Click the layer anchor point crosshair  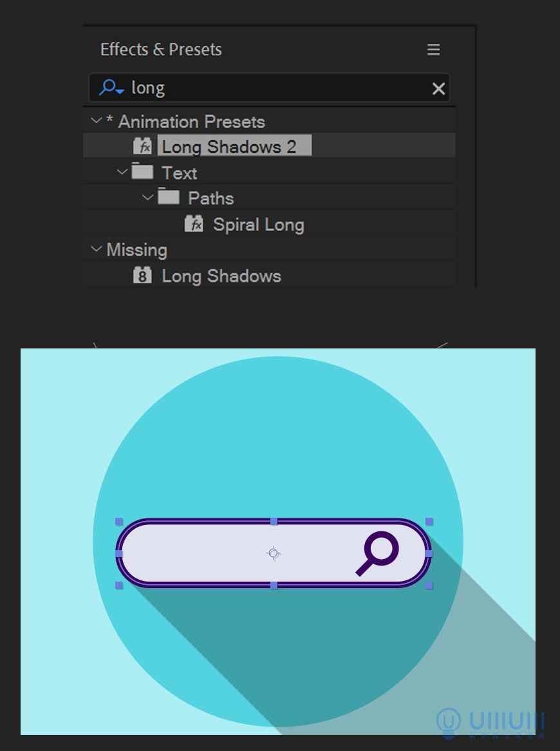274,553
